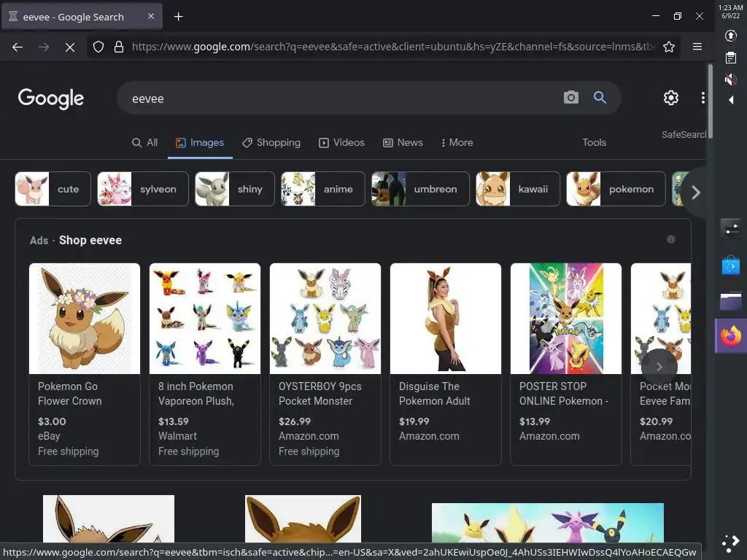
Task: Open new browser tab
Action: pyautogui.click(x=178, y=17)
